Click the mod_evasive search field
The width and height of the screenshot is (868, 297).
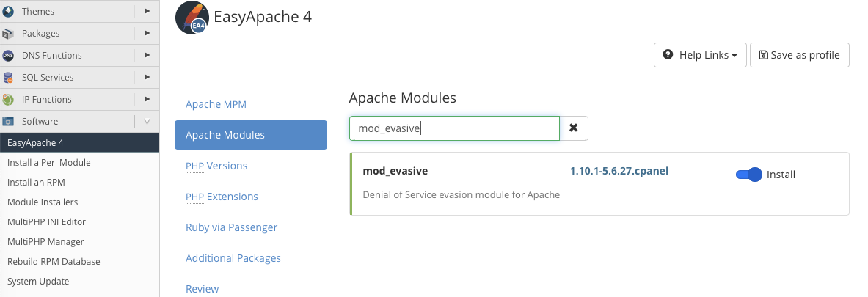(x=454, y=128)
